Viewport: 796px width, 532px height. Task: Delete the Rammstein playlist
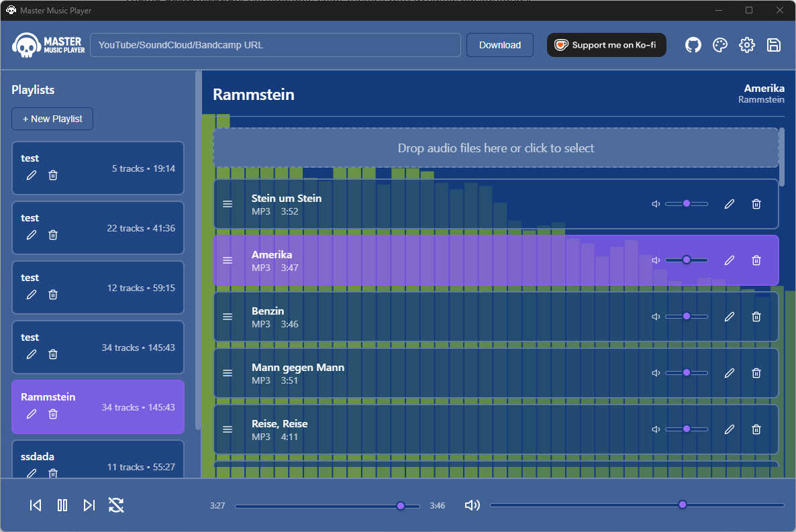[53, 414]
